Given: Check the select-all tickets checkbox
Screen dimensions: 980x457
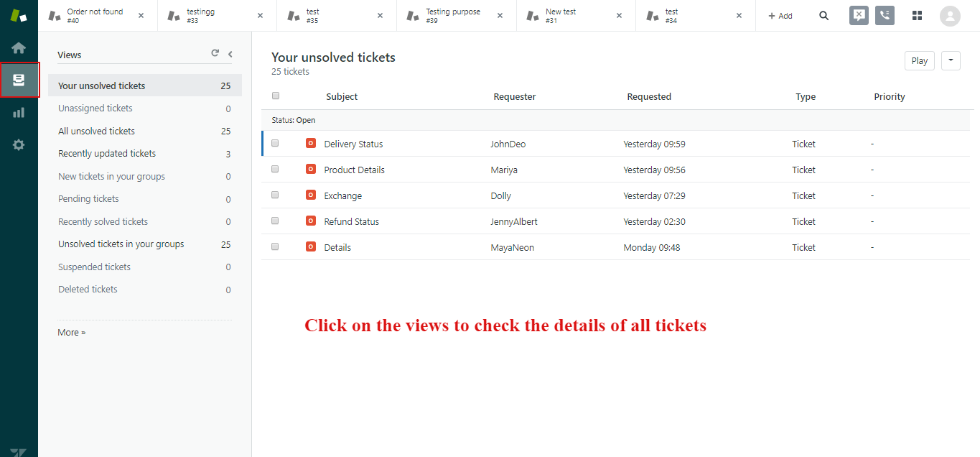Looking at the screenshot, I should click(x=276, y=96).
